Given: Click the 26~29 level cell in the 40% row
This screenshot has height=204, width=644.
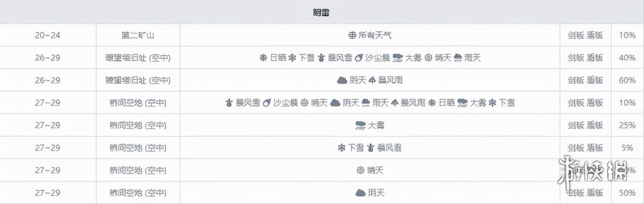Looking at the screenshot, I should [x=47, y=58].
